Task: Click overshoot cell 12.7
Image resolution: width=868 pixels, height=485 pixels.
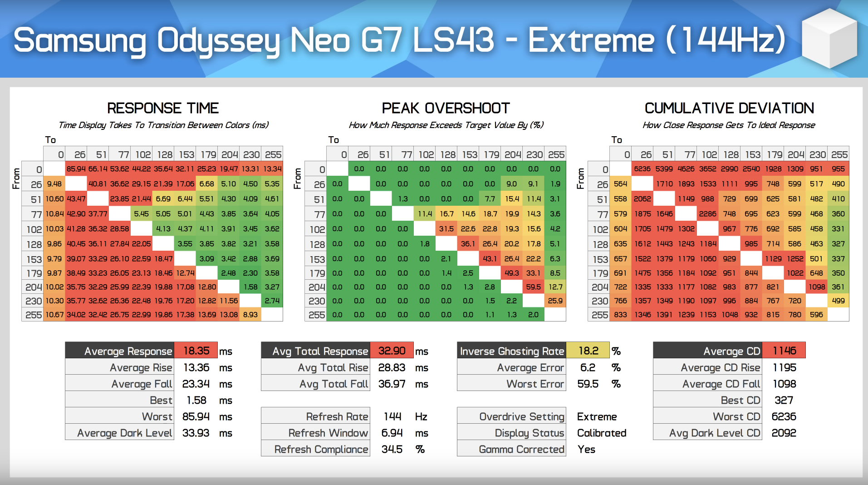Action: [555, 287]
